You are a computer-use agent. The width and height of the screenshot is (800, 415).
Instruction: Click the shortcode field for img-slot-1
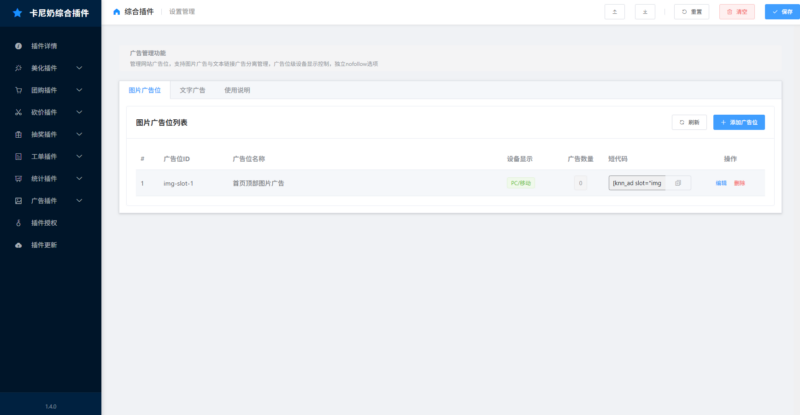click(637, 183)
